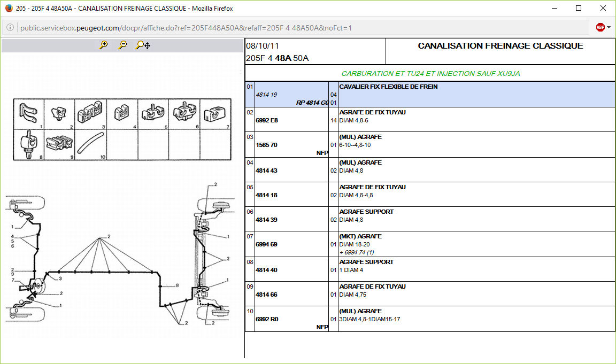Click replacement reference RP 4814 G0
This screenshot has width=616, height=364.
[x=312, y=103]
